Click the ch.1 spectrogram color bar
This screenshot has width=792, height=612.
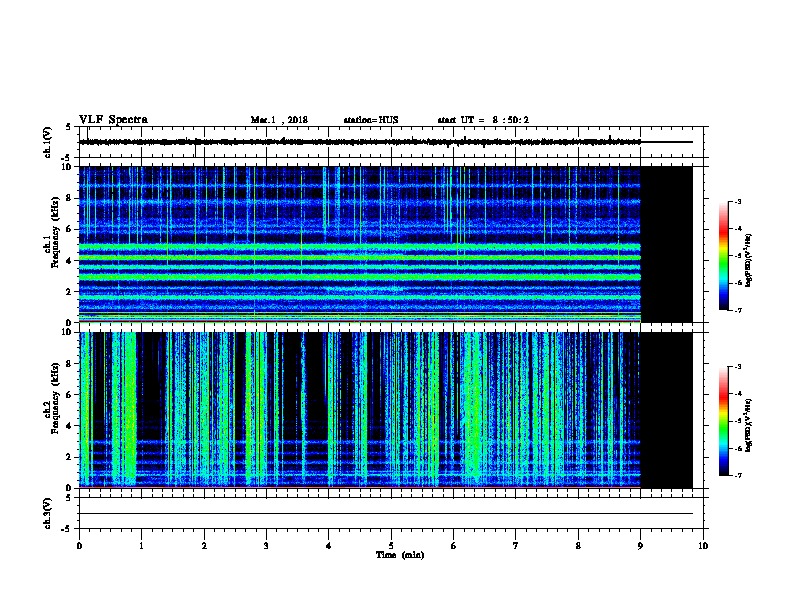[x=724, y=256]
